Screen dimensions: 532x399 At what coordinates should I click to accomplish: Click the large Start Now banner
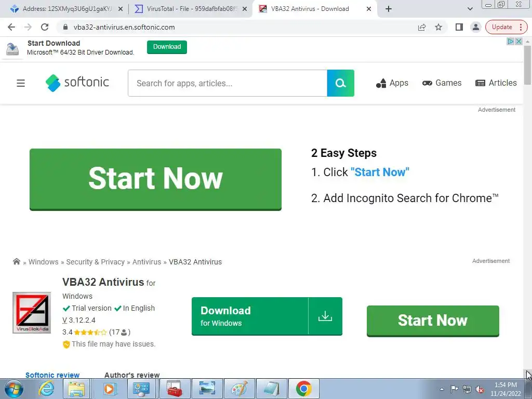(155, 179)
